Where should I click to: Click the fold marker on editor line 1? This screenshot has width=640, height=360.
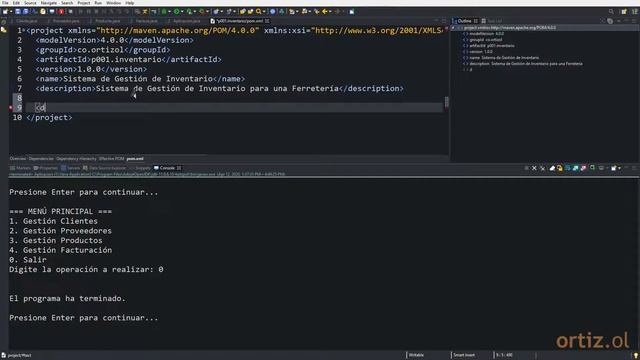24,30
